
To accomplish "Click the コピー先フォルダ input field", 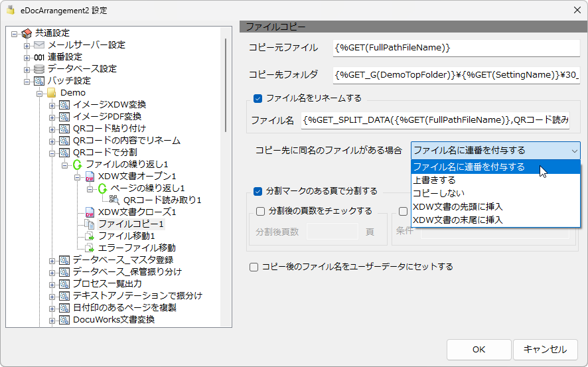I will pyautogui.click(x=456, y=75).
